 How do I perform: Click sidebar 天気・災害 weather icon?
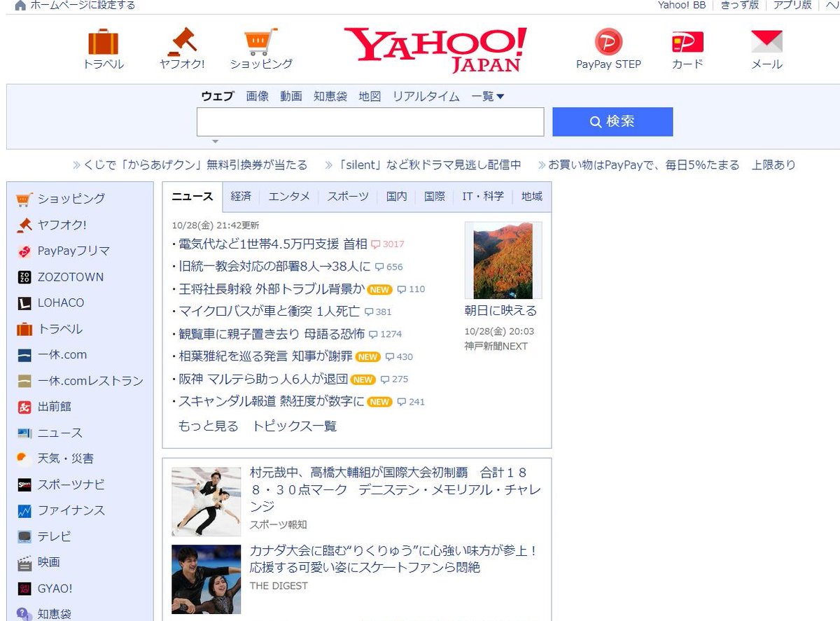[24, 459]
